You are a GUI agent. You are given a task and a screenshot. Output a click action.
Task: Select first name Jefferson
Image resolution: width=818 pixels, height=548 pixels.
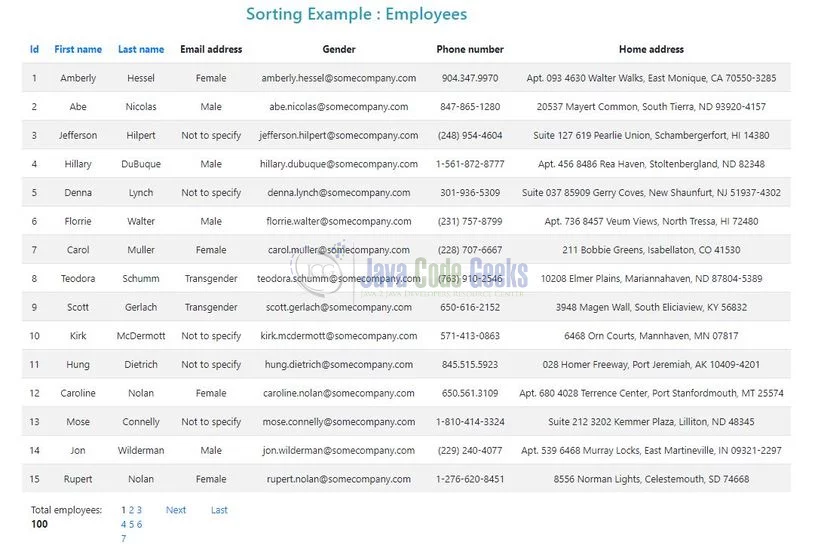click(x=78, y=136)
